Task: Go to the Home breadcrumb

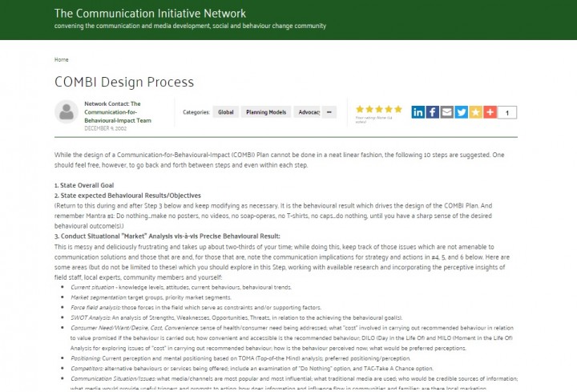Action: pyautogui.click(x=62, y=59)
